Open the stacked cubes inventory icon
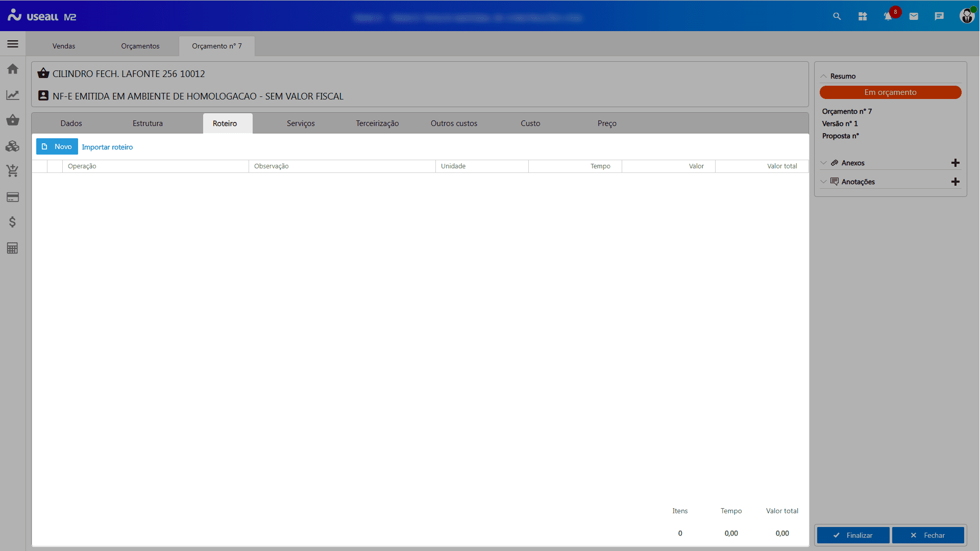980x551 pixels. (13, 146)
